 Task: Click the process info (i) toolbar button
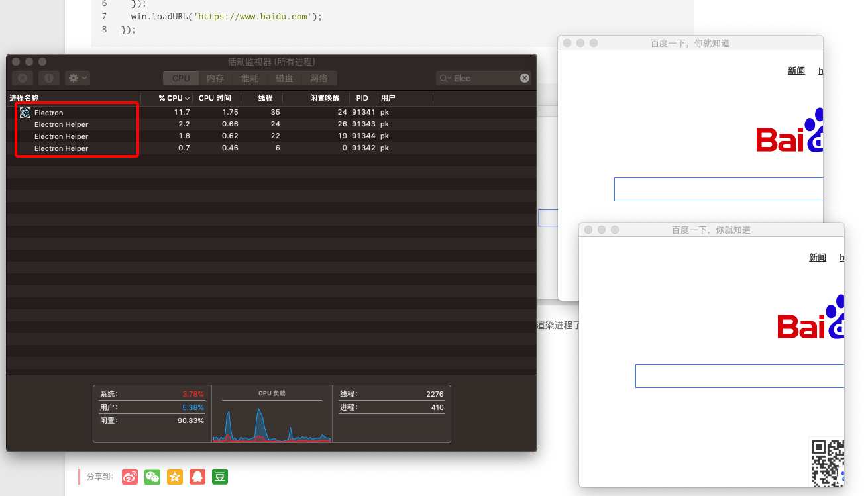click(48, 78)
